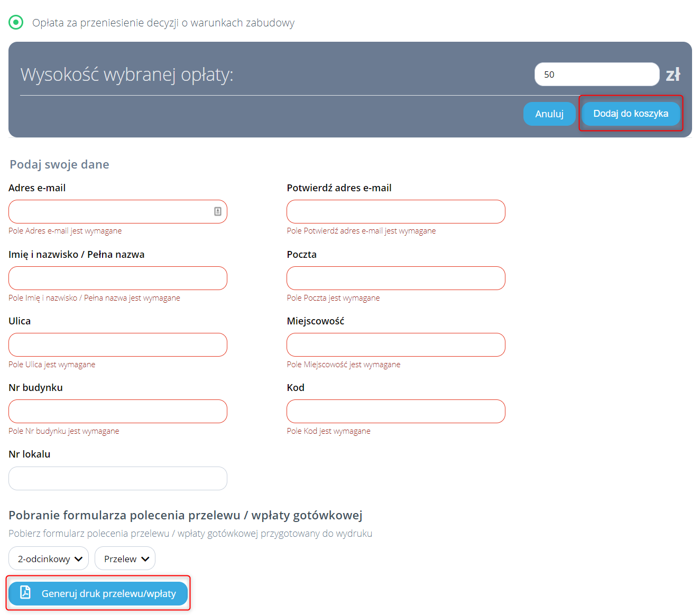700x615 pixels.
Task: Focus the Potwierdź adres e-mail field
Action: pyautogui.click(x=395, y=212)
